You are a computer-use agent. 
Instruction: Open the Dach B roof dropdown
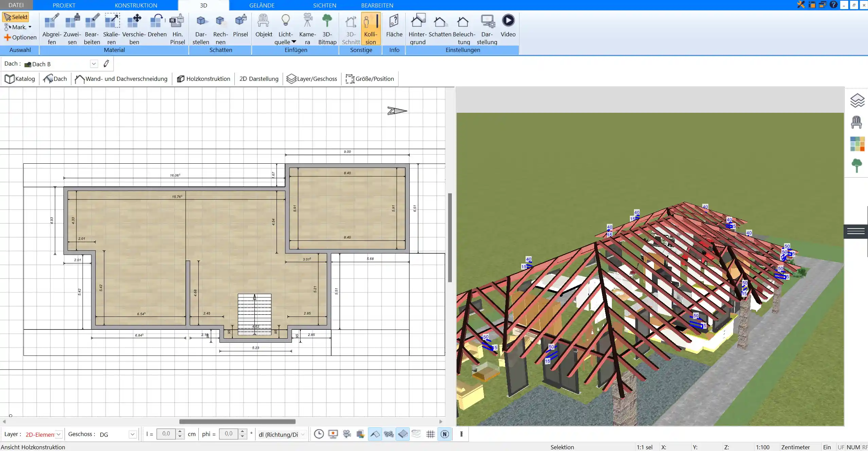tap(94, 64)
